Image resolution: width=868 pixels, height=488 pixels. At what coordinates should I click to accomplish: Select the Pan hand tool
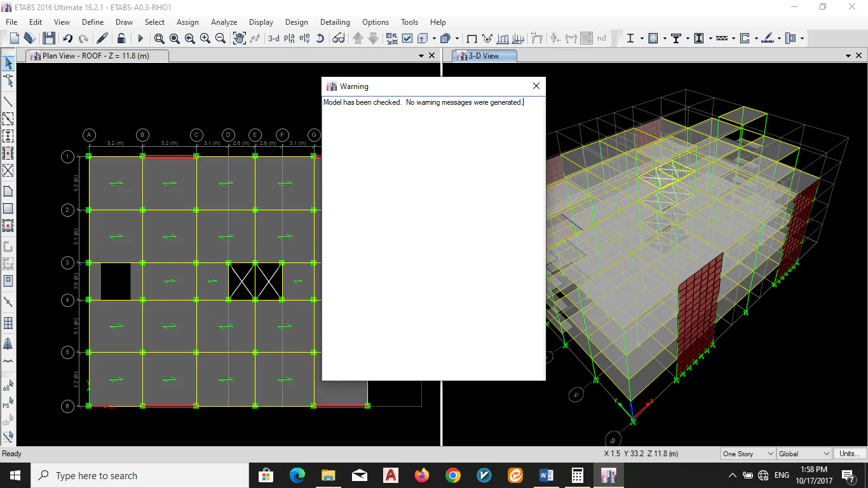(x=239, y=39)
